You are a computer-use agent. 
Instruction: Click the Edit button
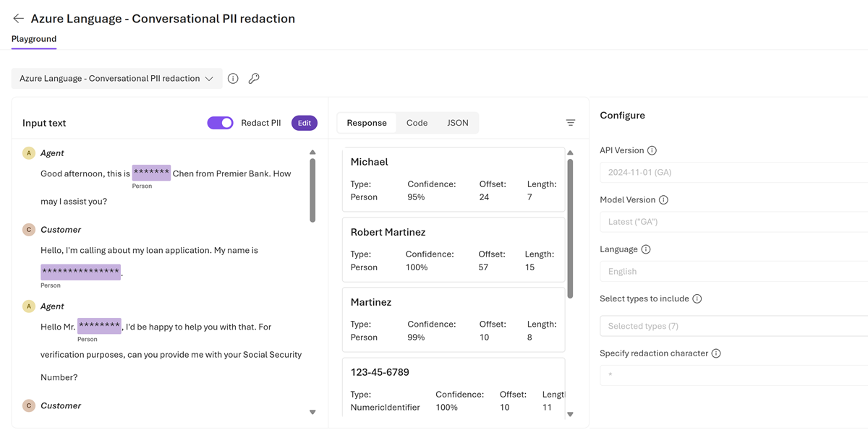(305, 123)
